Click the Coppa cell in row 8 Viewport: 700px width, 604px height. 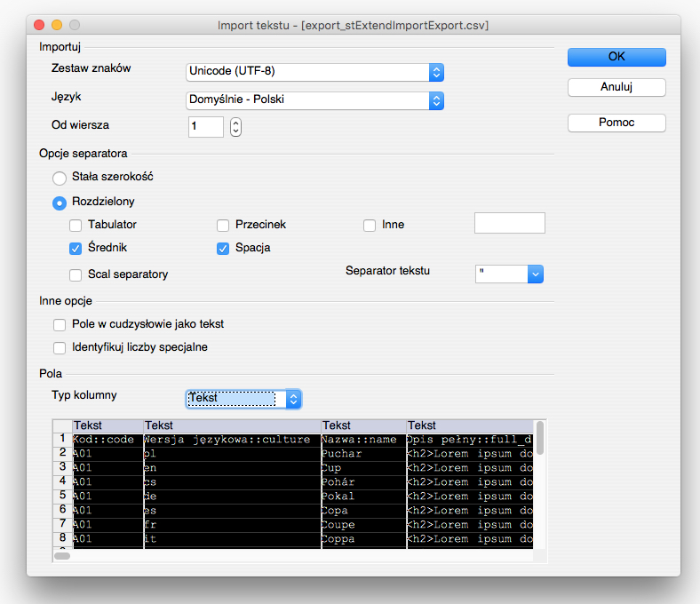click(x=364, y=540)
